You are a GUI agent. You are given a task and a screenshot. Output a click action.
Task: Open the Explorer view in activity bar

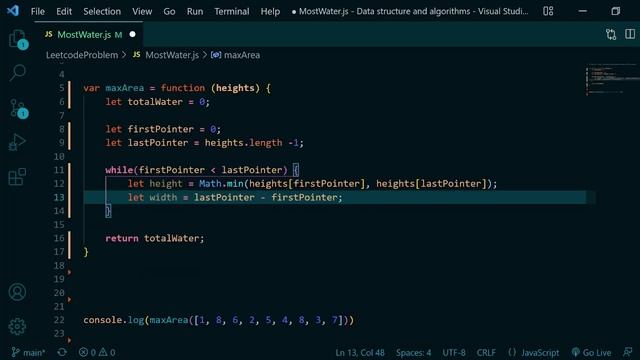(18, 39)
